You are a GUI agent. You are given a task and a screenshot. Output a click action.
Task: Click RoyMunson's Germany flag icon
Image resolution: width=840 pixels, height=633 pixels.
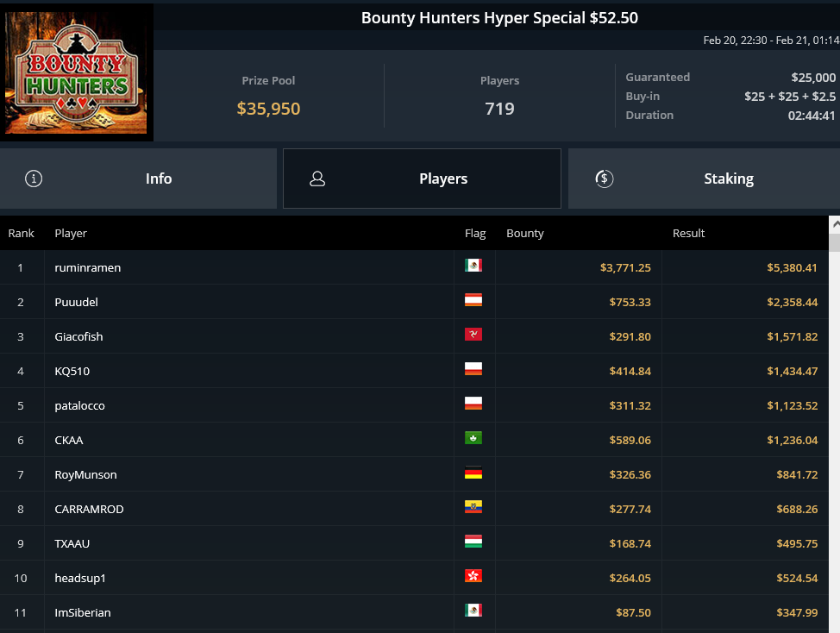[x=473, y=473]
